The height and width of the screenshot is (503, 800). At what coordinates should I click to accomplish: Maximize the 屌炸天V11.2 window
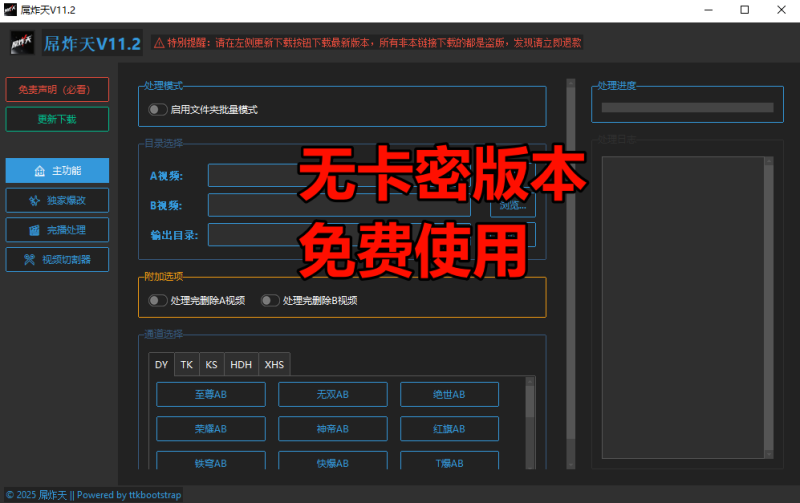pyautogui.click(x=744, y=10)
